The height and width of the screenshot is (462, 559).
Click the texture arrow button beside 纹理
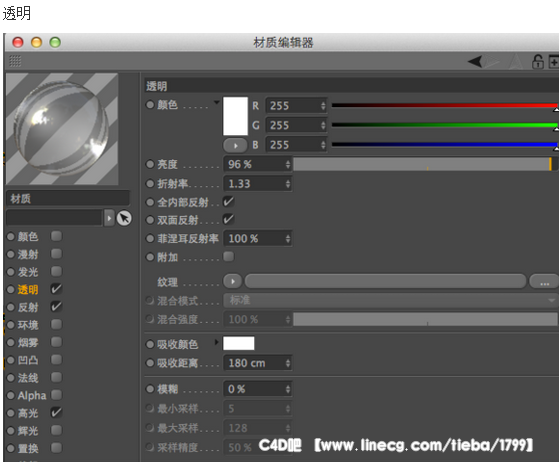point(232,281)
